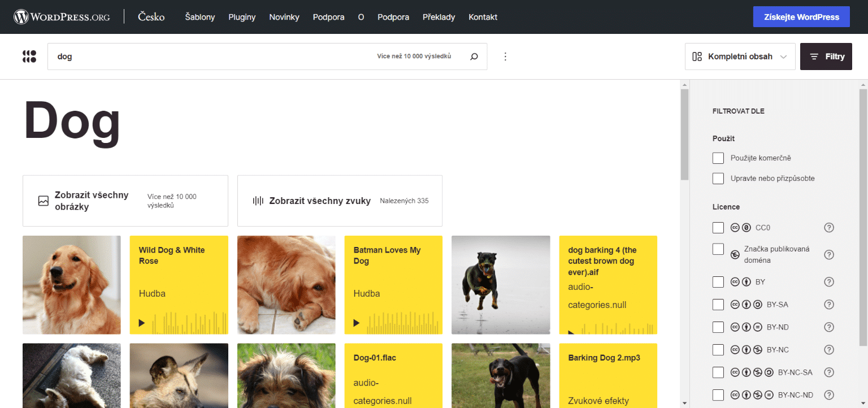Click image icon in Zobrazit všechny obrázky
Image resolution: width=868 pixels, height=408 pixels.
click(44, 201)
